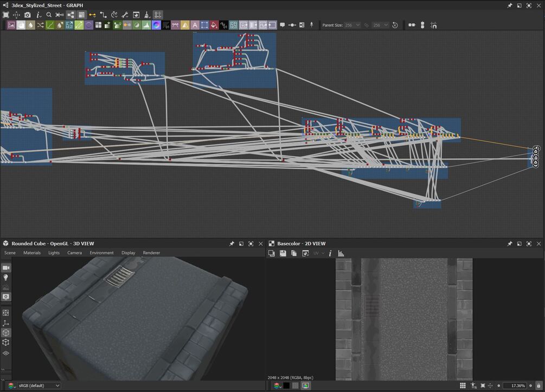Save the 2D view image with the disk icon
This screenshot has height=392, width=545.
coord(283,253)
